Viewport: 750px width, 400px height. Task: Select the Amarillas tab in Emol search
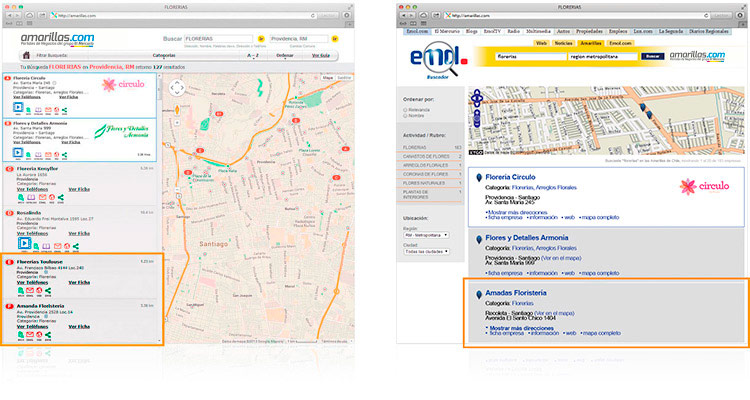click(591, 44)
